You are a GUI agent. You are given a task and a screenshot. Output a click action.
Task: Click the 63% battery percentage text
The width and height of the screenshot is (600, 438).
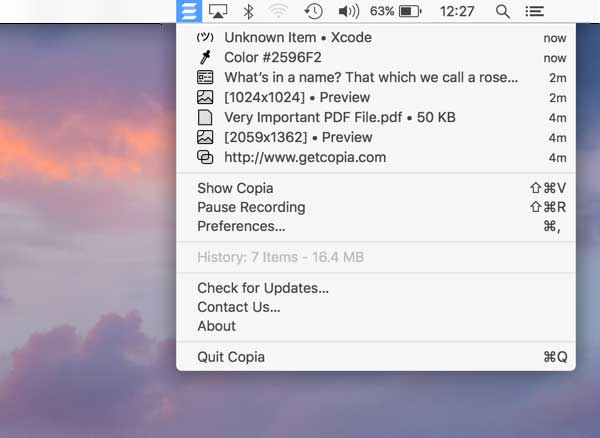pos(382,11)
